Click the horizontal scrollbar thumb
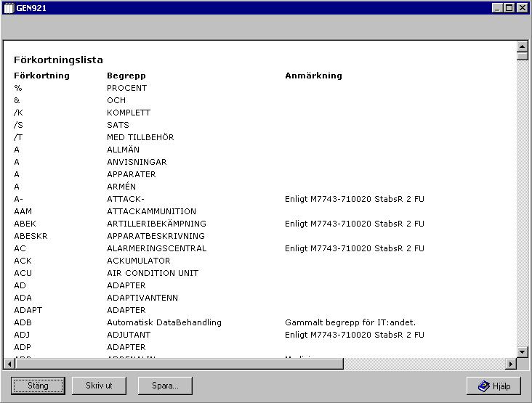 [x=179, y=364]
